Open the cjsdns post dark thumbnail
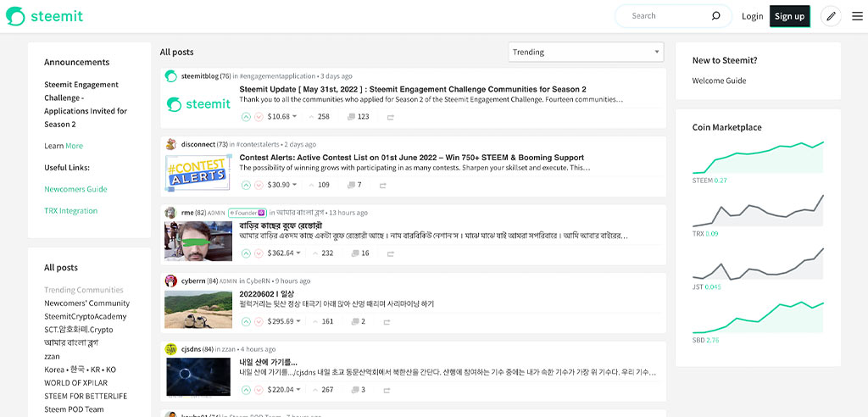The height and width of the screenshot is (417, 868). pos(198,376)
